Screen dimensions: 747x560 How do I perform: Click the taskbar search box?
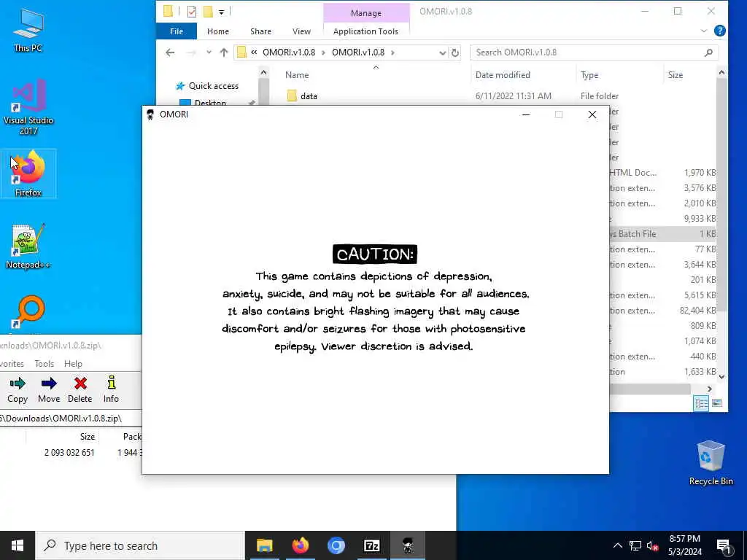(140, 545)
